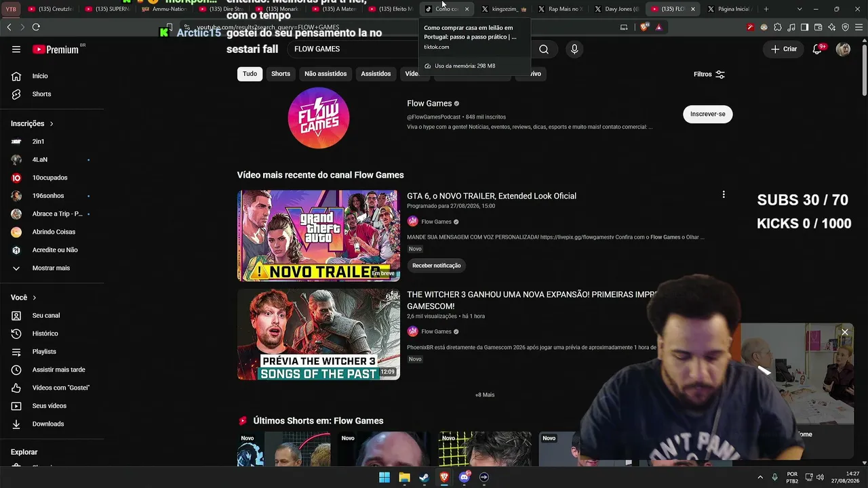This screenshot has height=488, width=868.
Task: Select the Assistidos filter chip
Action: point(376,74)
